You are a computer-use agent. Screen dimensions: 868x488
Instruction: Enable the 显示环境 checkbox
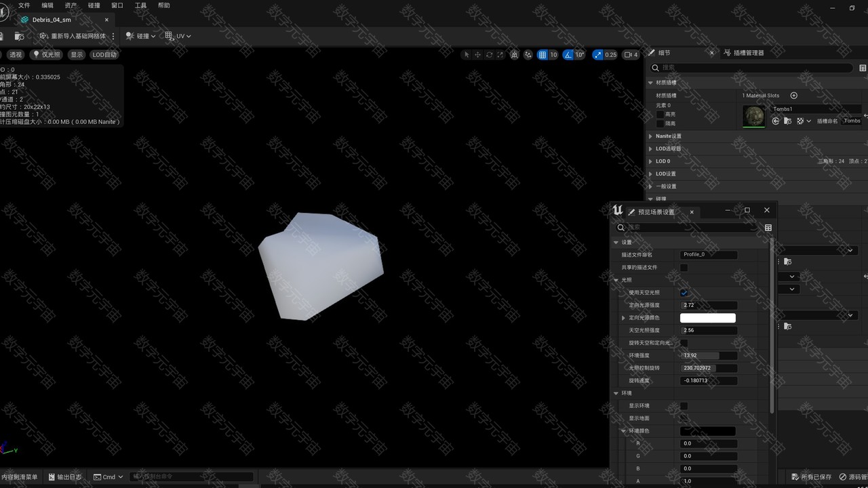pos(684,406)
